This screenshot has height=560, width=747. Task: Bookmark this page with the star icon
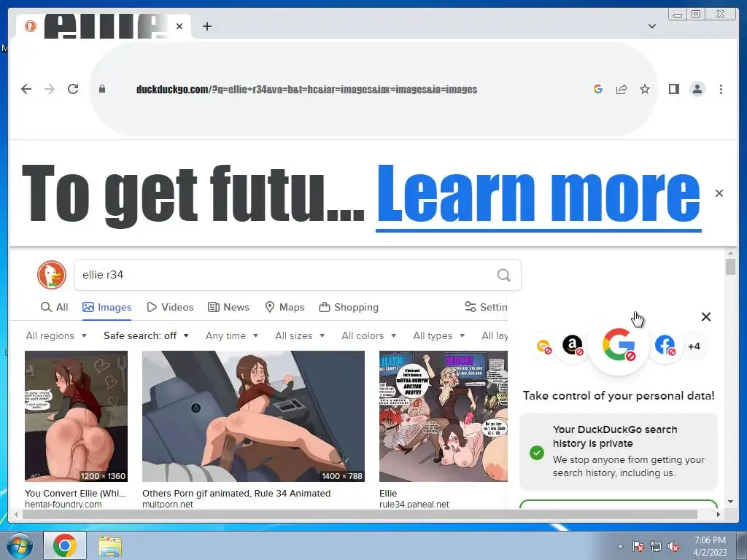645,89
